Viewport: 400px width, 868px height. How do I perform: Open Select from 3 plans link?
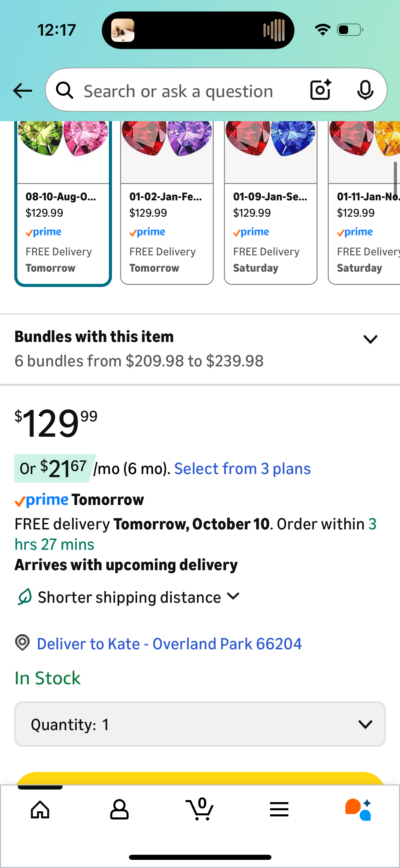pos(242,469)
